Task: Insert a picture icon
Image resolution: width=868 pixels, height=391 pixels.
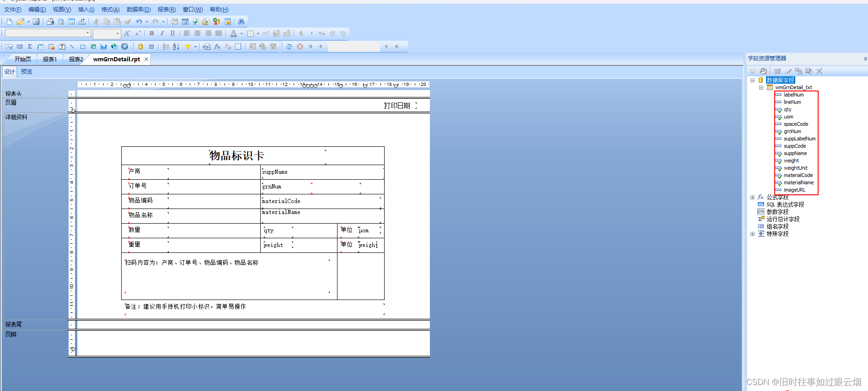Action: [x=93, y=47]
